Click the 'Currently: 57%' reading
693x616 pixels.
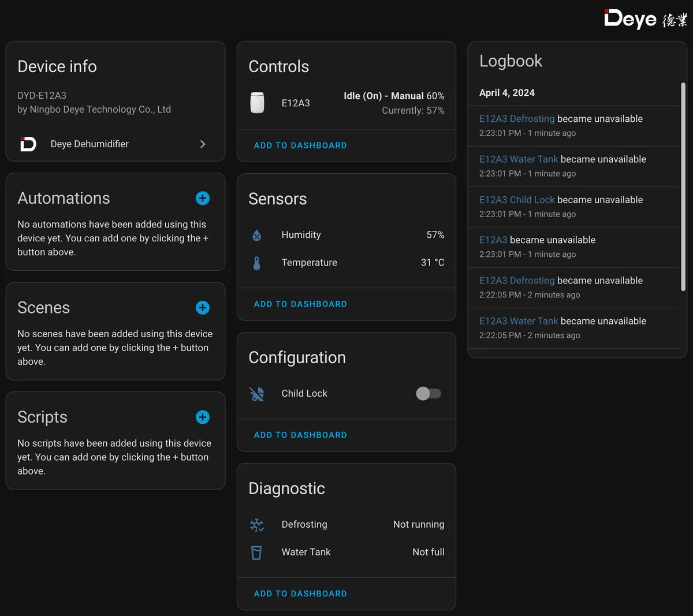point(413,110)
